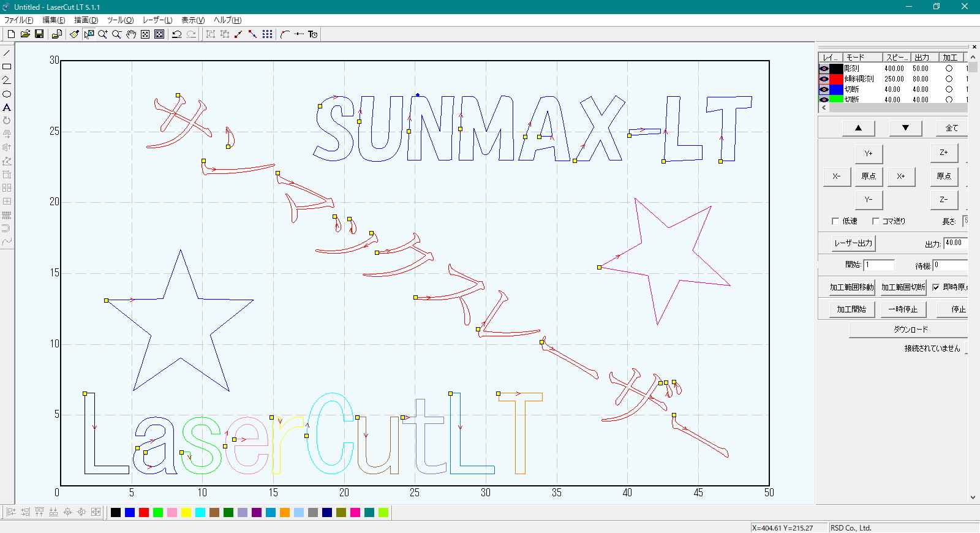Click the 加工範囲移動 button
Image resolution: width=980 pixels, height=533 pixels.
[x=852, y=287]
